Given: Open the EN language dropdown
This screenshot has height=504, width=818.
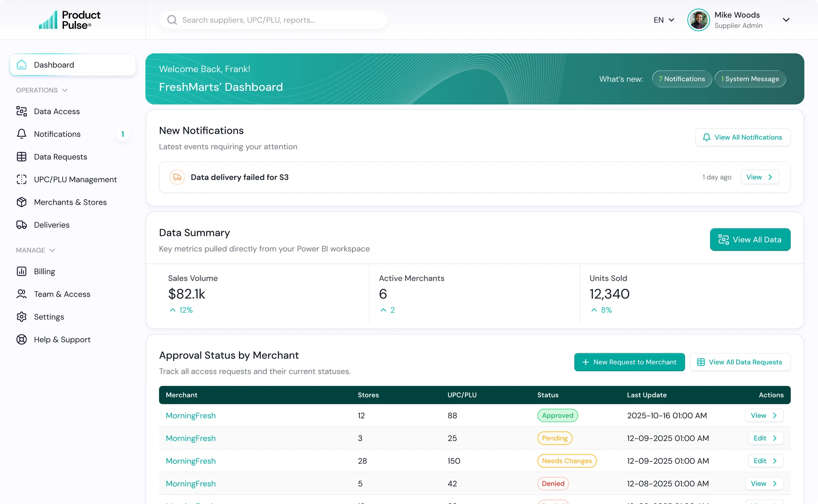Looking at the screenshot, I should (x=664, y=20).
